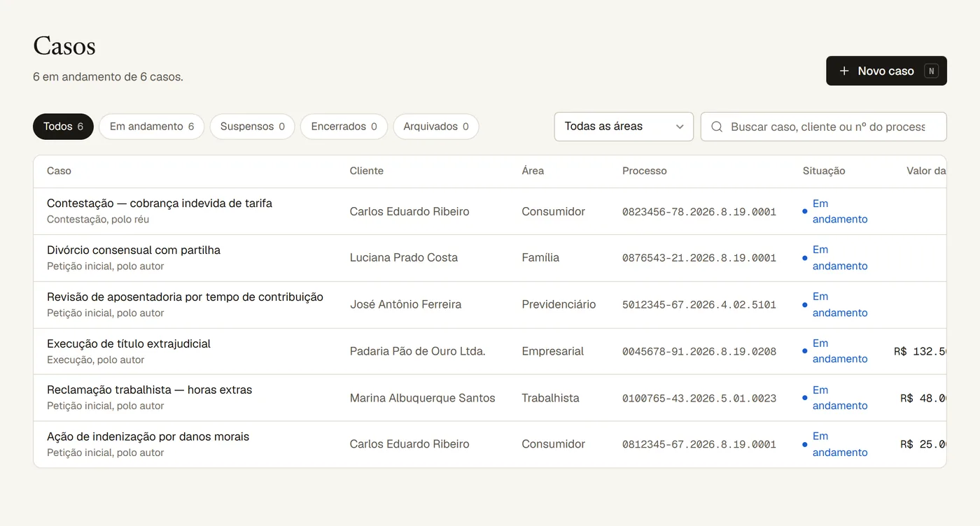Open case Divórcio consensual com partilha
The width and height of the screenshot is (980, 526).
point(134,250)
